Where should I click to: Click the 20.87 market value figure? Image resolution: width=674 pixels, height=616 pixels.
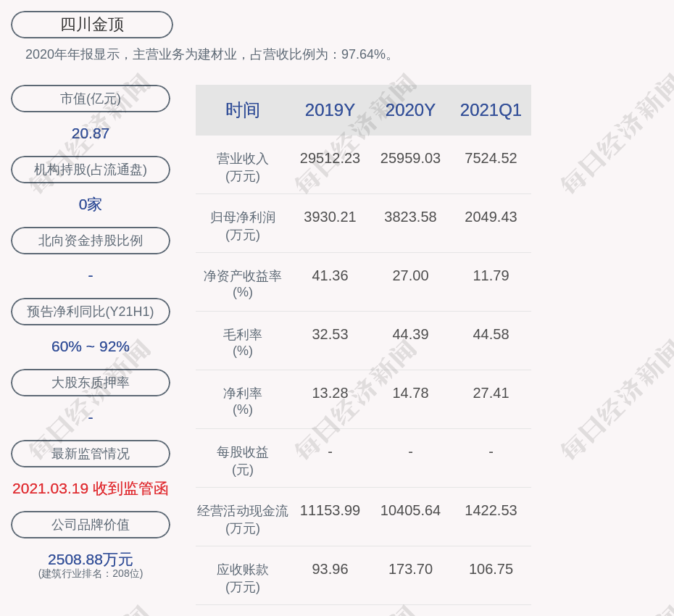91,133
